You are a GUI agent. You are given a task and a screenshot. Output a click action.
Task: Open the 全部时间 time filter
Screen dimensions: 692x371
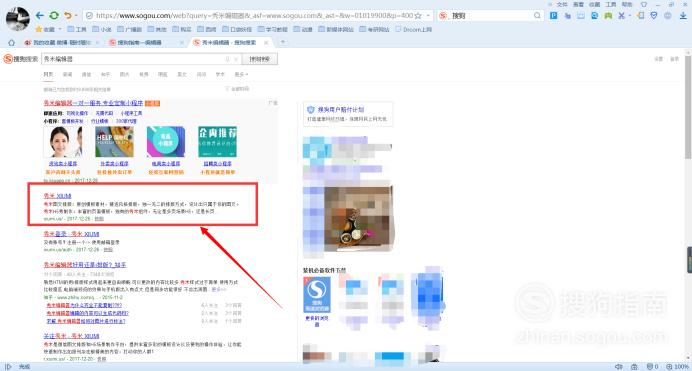pos(238,89)
